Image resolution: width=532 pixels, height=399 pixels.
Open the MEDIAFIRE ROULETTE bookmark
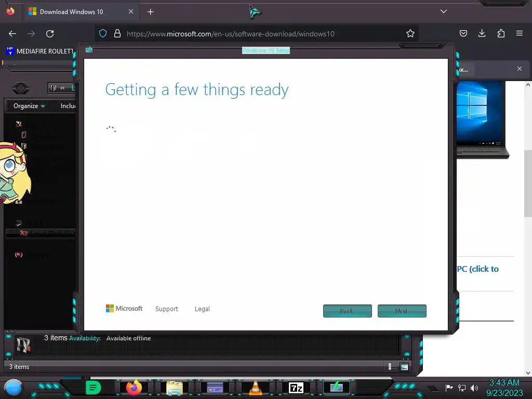pyautogui.click(x=40, y=51)
